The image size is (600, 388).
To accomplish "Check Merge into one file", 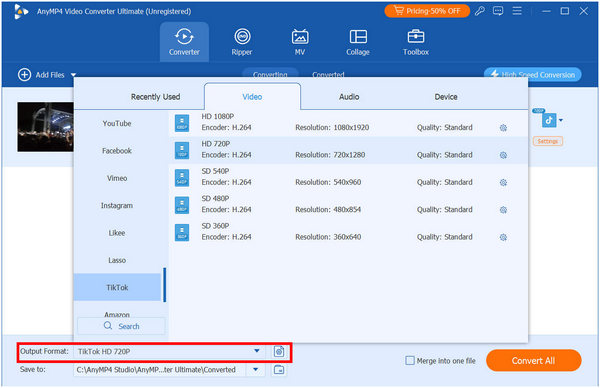I will click(x=410, y=360).
